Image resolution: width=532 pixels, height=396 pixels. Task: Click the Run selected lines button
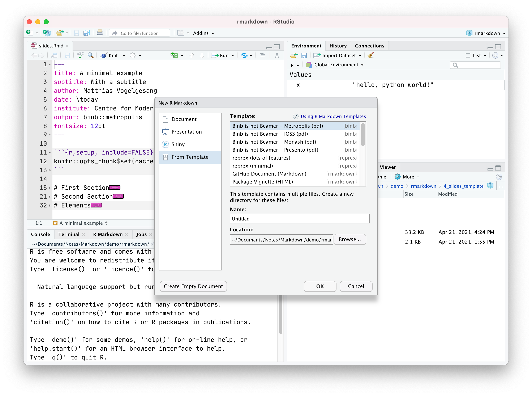click(220, 55)
